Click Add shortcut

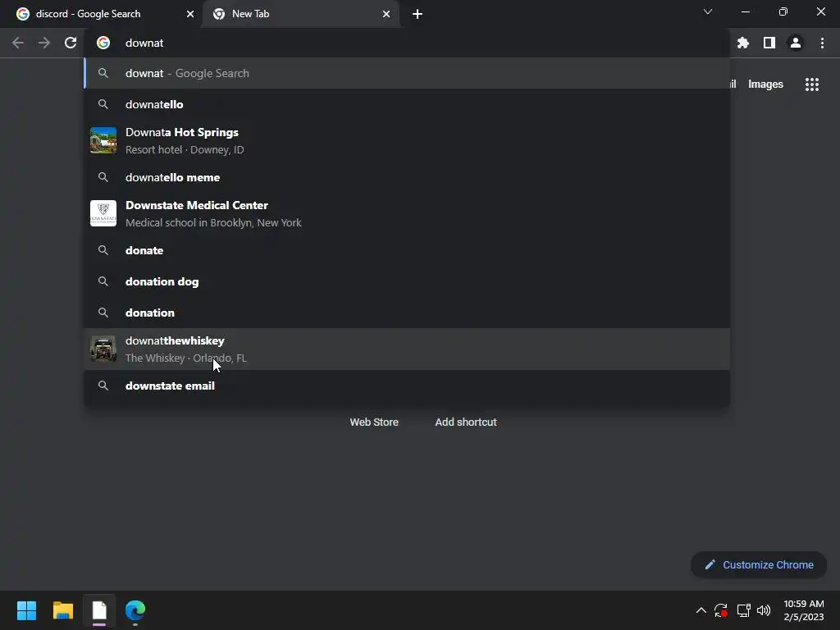pos(466,422)
